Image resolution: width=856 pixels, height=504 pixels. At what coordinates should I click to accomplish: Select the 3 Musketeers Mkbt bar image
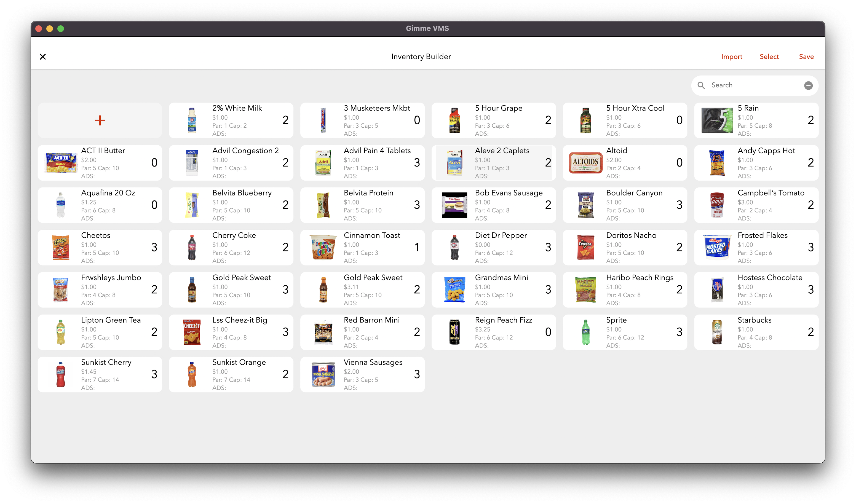click(x=323, y=120)
